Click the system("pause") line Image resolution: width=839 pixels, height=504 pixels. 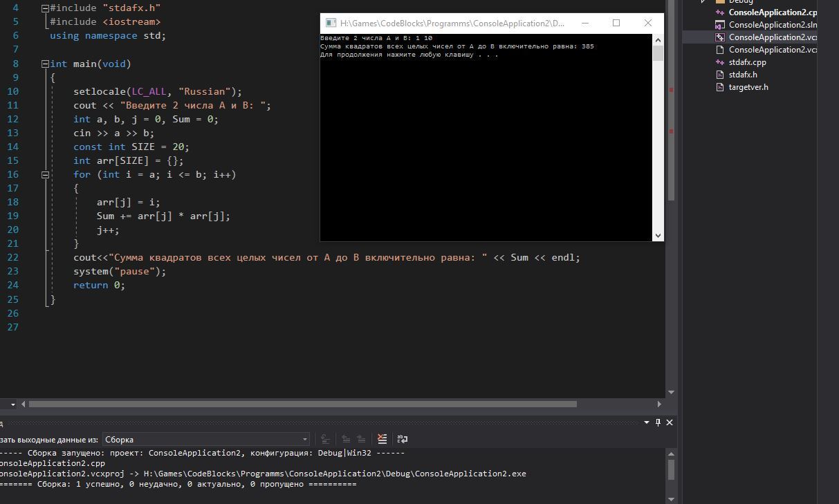120,271
